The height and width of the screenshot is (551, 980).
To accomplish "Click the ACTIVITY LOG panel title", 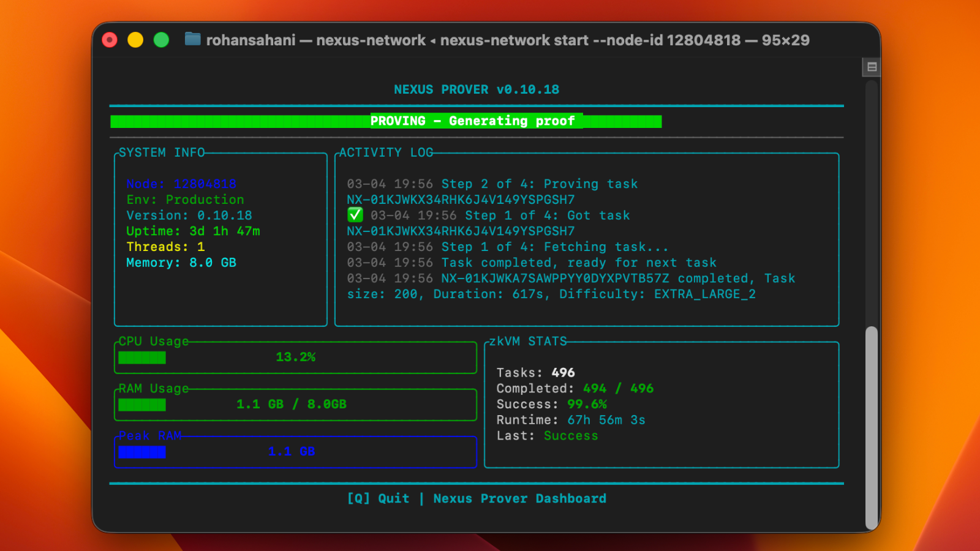I will [386, 152].
